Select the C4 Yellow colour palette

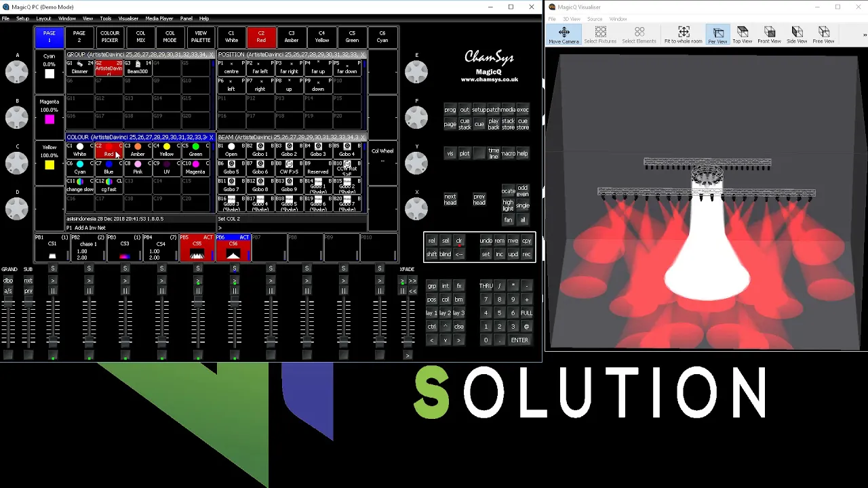(x=167, y=150)
